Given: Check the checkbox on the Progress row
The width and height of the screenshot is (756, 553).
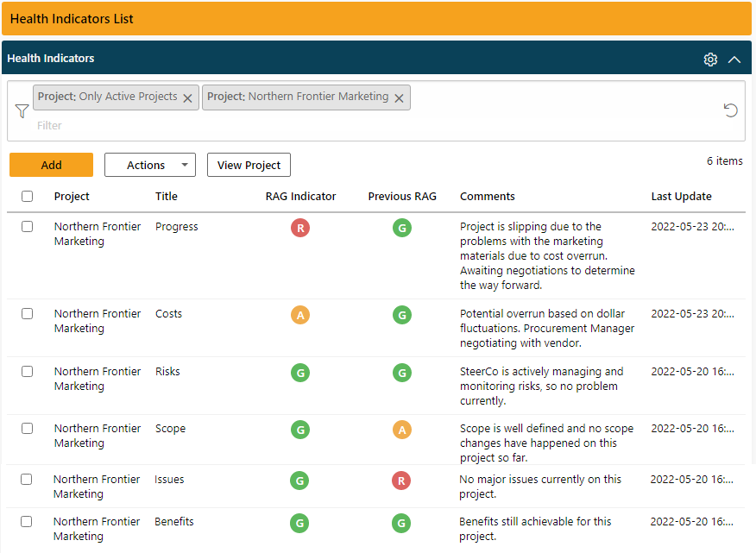Looking at the screenshot, I should 27,227.
